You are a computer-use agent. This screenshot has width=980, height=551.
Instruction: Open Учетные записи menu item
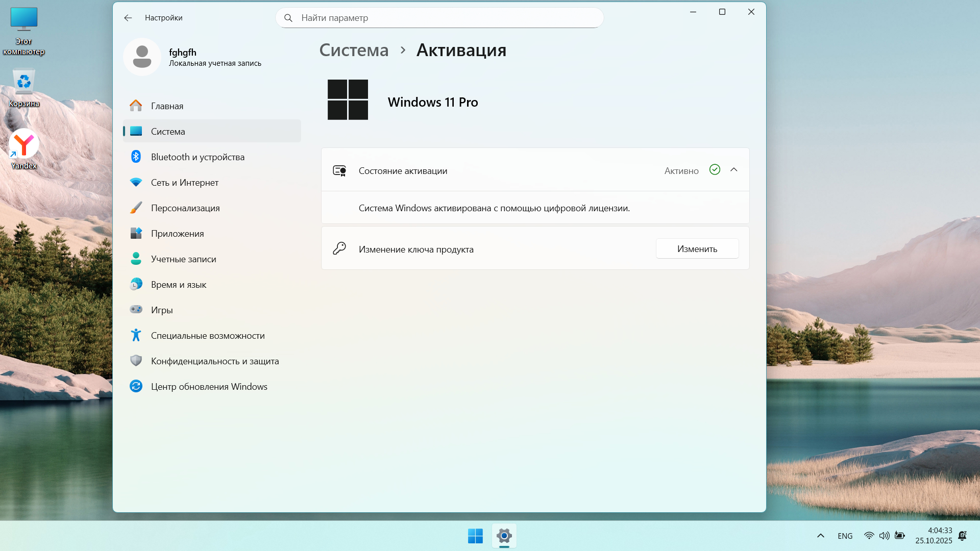pyautogui.click(x=183, y=259)
